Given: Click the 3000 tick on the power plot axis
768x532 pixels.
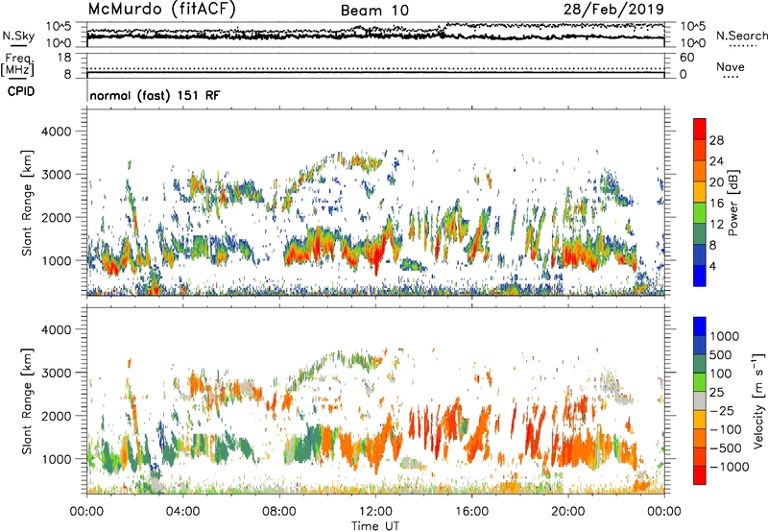Looking at the screenshot, I should click(56, 175).
